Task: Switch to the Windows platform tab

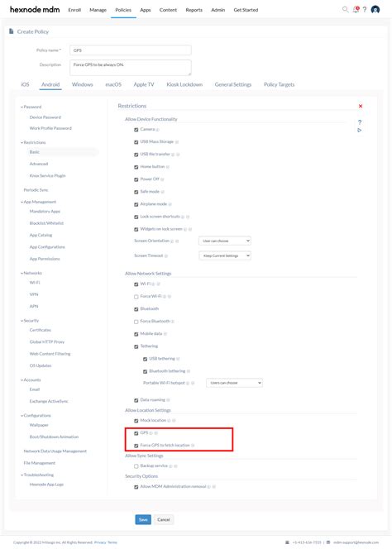Action: coord(83,84)
